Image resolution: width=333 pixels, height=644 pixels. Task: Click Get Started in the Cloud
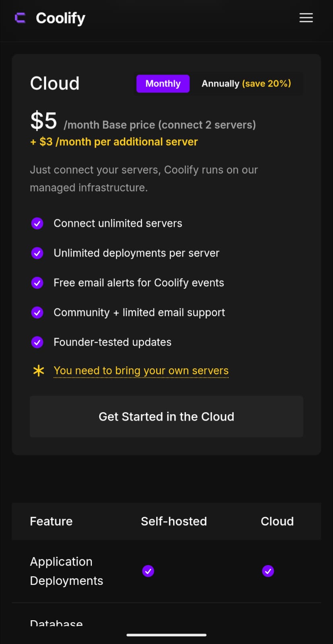pos(166,417)
